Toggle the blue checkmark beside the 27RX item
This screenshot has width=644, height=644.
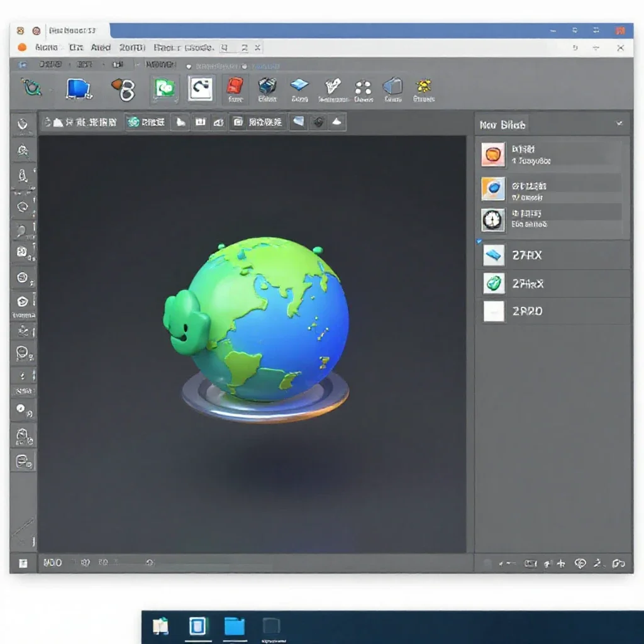(479, 241)
